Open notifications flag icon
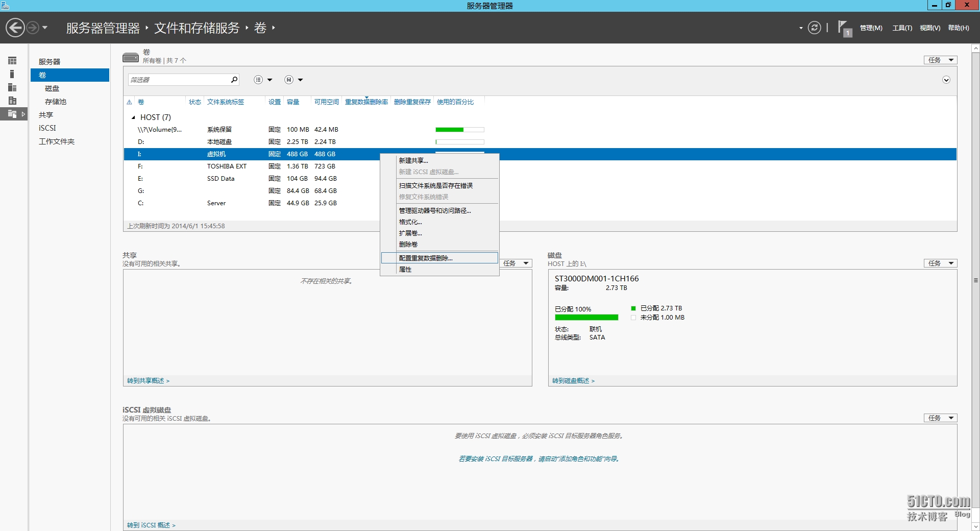980x531 pixels. click(x=844, y=28)
